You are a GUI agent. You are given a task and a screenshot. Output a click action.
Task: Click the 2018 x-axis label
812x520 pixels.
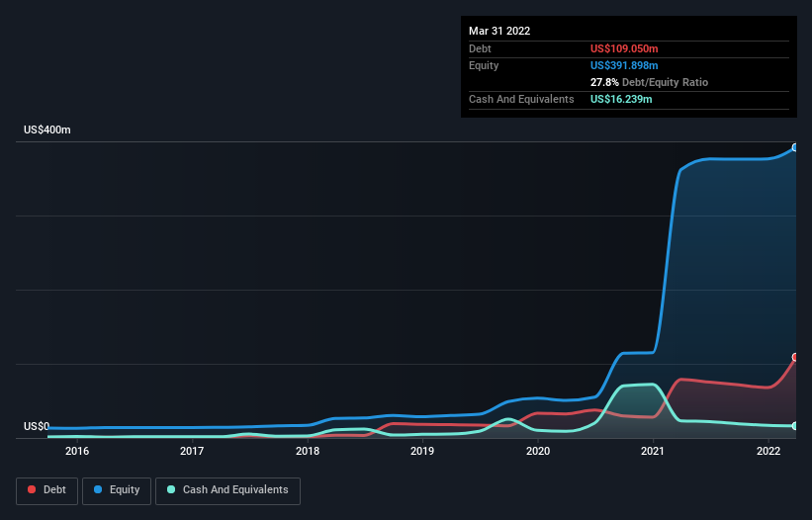click(308, 451)
